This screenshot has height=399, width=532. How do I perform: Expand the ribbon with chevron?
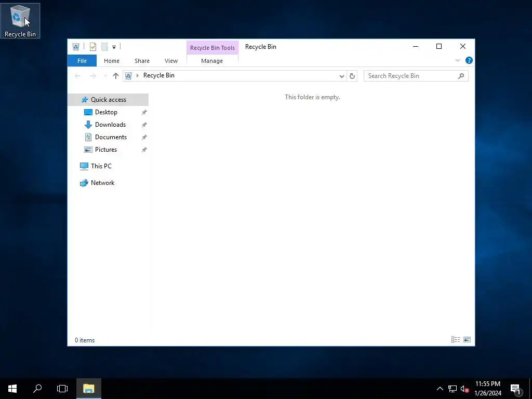click(457, 60)
